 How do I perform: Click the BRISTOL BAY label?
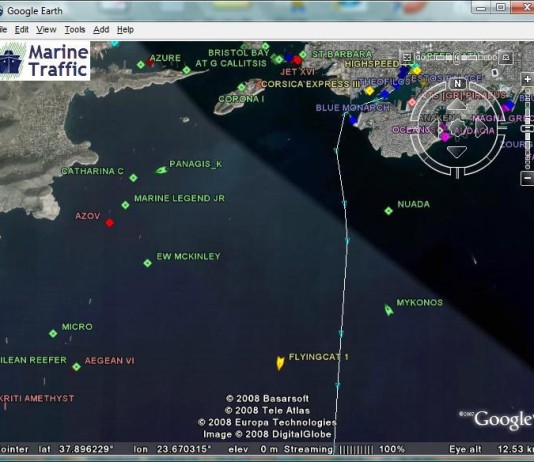[x=239, y=53]
